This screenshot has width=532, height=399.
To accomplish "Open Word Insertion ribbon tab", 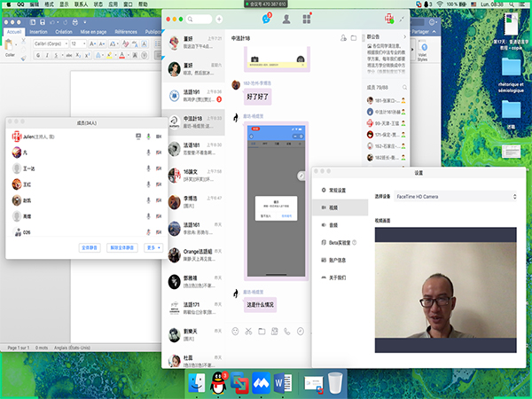I will [x=38, y=32].
